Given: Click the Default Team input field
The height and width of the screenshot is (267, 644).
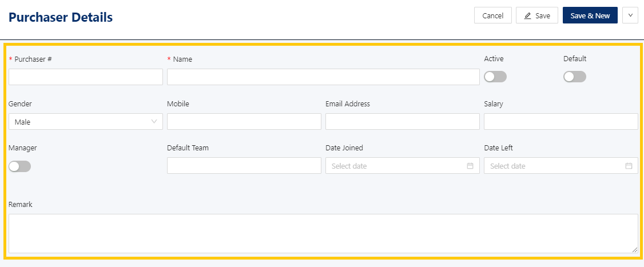Looking at the screenshot, I should [244, 166].
